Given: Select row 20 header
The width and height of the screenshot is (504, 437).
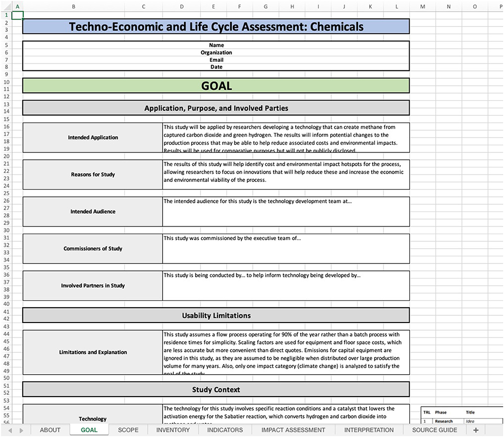Looking at the screenshot, I should 6,156.
